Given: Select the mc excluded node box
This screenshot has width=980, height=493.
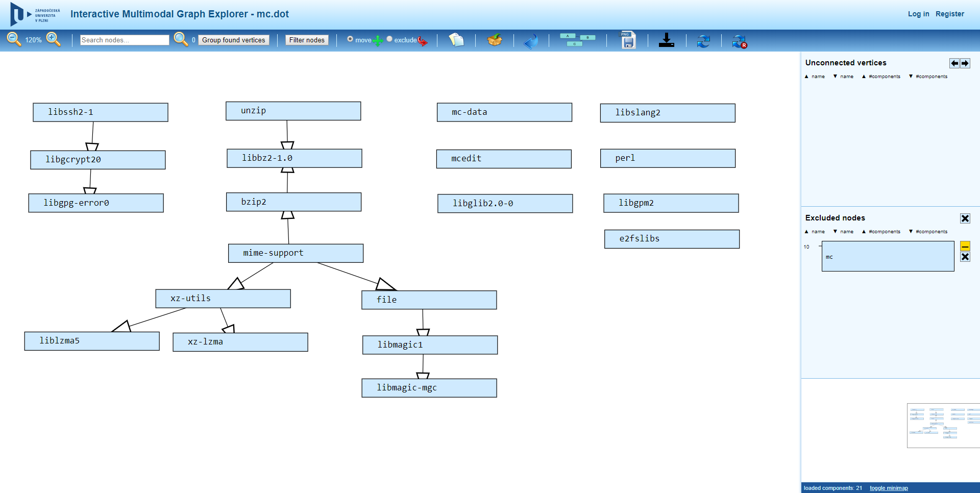Looking at the screenshot, I should pos(888,257).
